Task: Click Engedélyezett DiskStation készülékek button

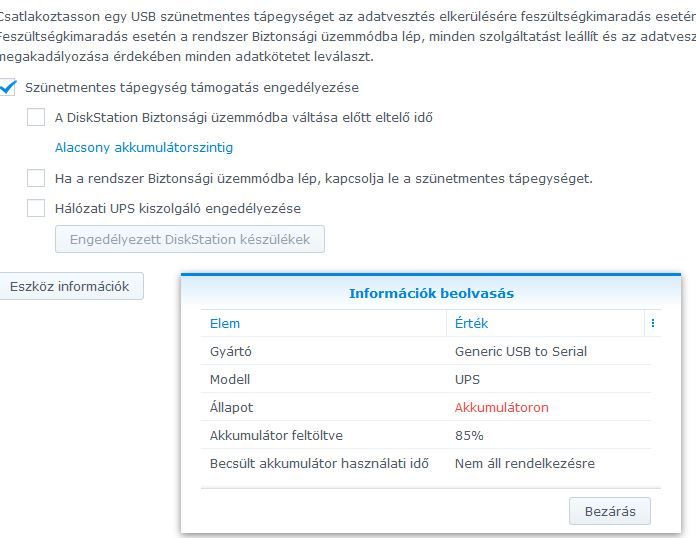Action: pyautogui.click(x=189, y=239)
